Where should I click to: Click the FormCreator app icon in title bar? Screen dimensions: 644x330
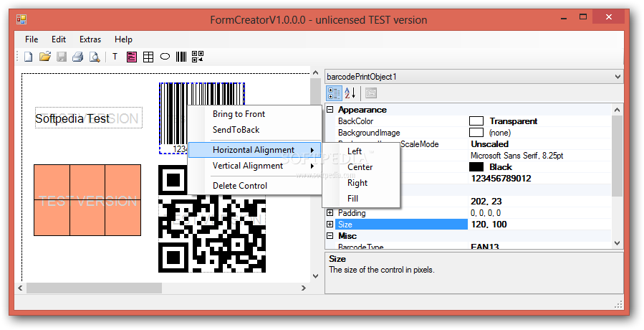pyautogui.click(x=21, y=19)
